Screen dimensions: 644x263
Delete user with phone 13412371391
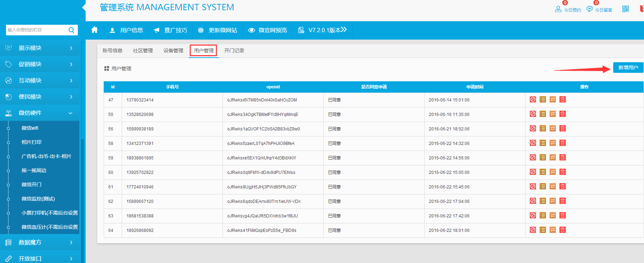[x=563, y=143]
